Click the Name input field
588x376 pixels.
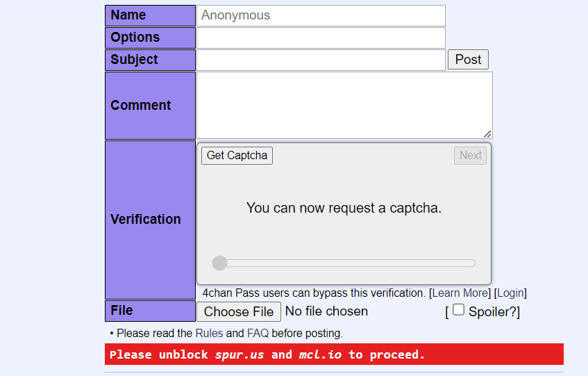321,15
